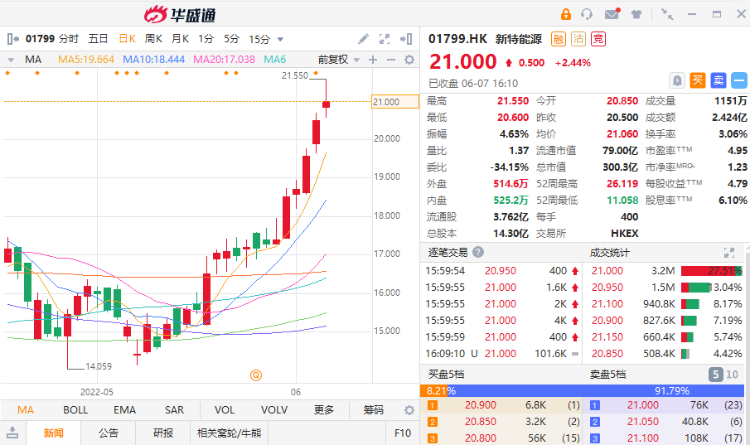This screenshot has height=445, width=750.
Task: Expand the 成交统计 panel fullscreen icon
Action: click(x=729, y=253)
